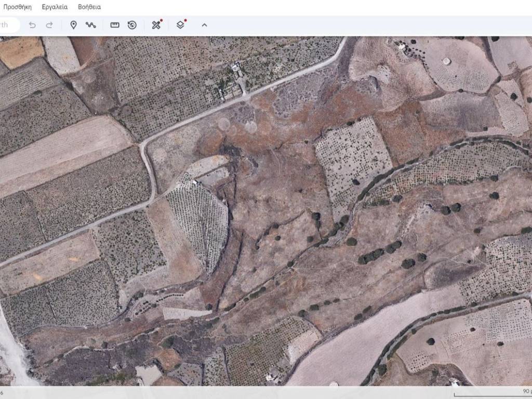Open the Εργαλεία menu

click(x=55, y=7)
